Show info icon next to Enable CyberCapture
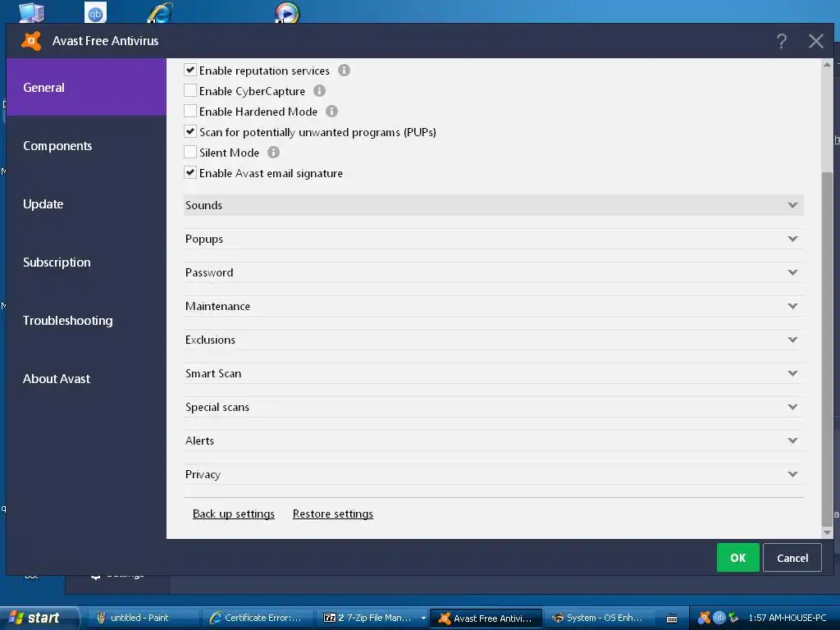 tap(319, 90)
